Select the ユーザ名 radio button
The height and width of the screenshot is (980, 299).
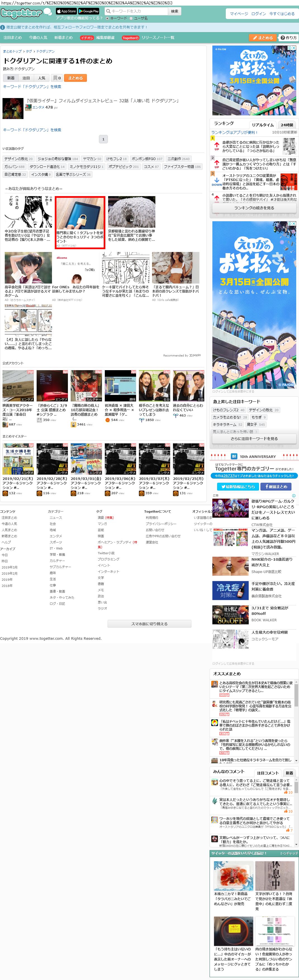pos(131,18)
